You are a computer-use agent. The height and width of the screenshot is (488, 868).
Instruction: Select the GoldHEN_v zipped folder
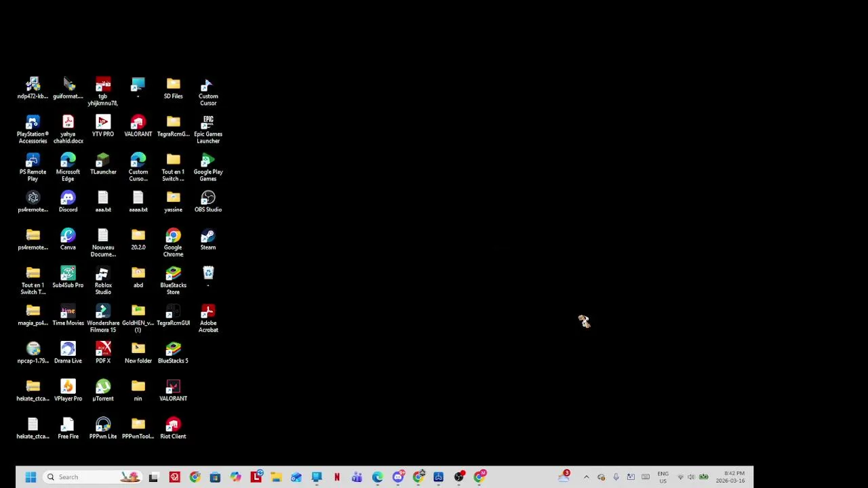coord(138,319)
